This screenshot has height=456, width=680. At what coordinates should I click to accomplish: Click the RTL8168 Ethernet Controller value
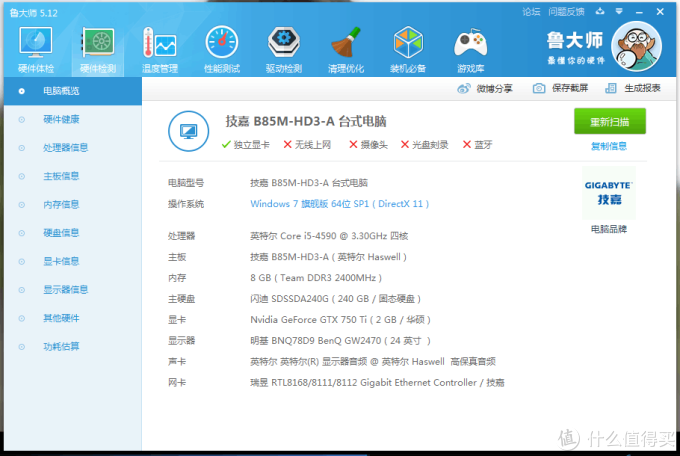tap(377, 383)
